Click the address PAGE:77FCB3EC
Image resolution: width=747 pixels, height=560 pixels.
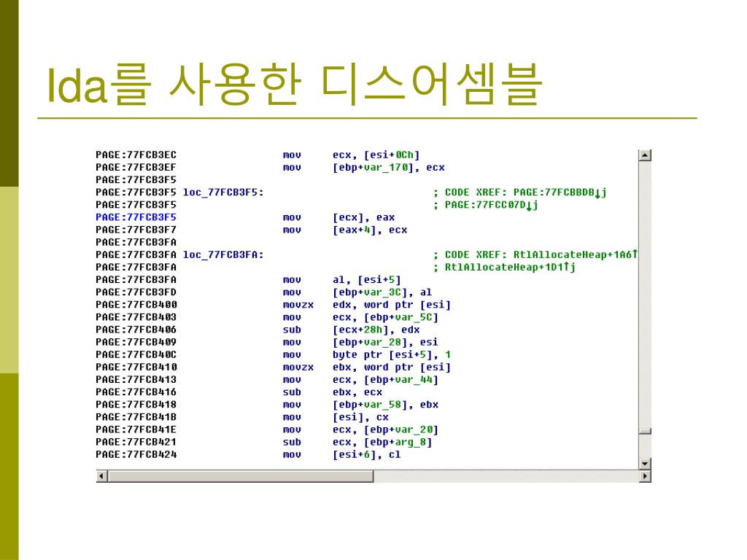point(136,155)
